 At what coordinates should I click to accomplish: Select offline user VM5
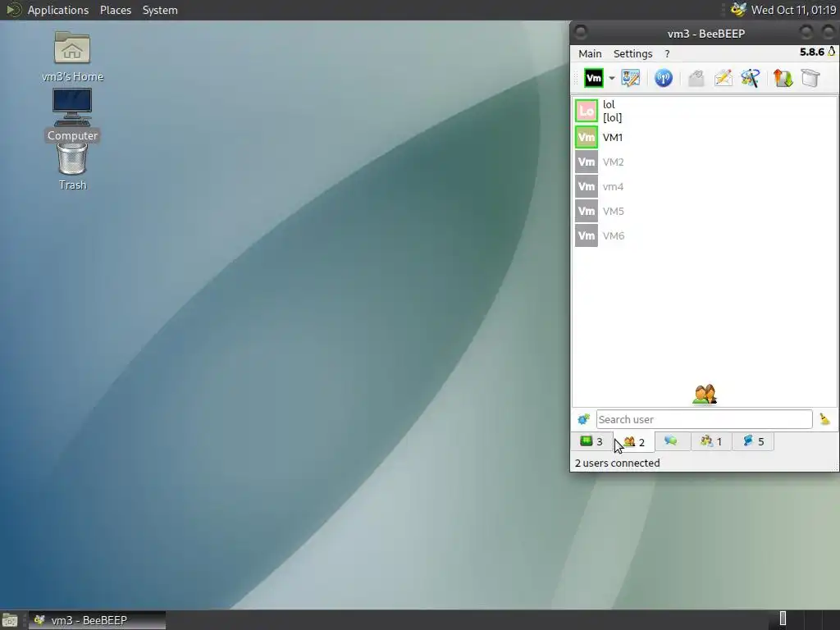(705, 211)
